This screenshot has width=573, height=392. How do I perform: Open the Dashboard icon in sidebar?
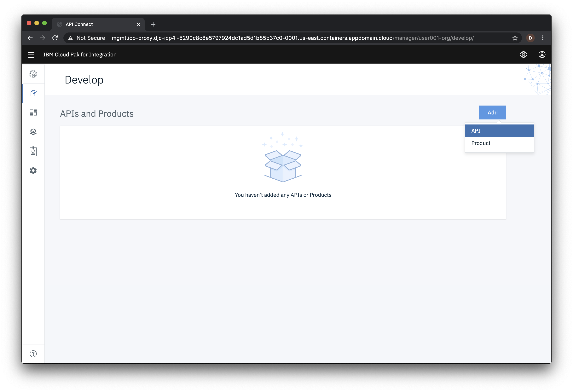coord(33,112)
